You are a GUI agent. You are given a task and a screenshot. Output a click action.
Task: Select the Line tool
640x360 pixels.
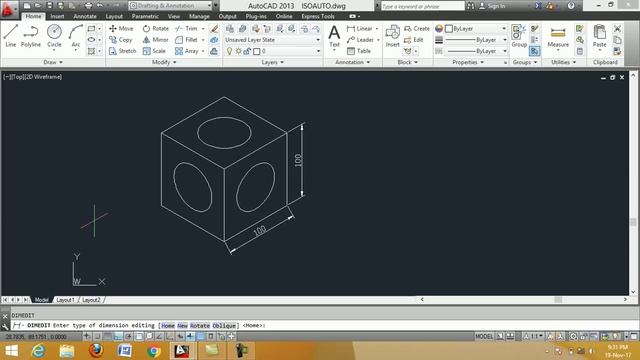point(11,36)
